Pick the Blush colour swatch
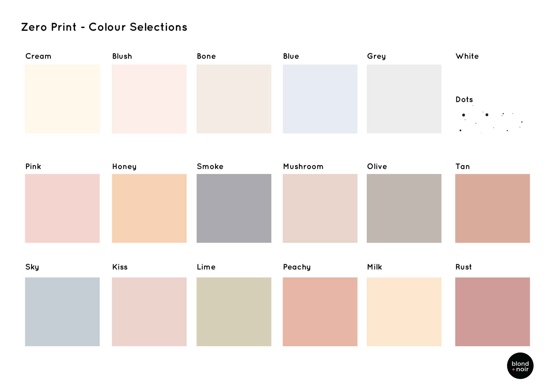Image resolution: width=555 pixels, height=392 pixels. pyautogui.click(x=149, y=99)
